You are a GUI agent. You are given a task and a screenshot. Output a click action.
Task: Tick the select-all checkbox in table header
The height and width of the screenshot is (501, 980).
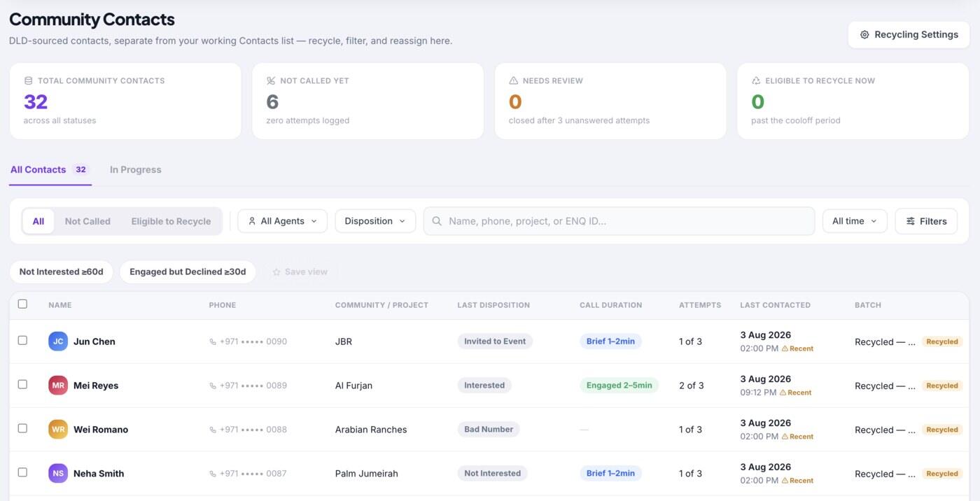[x=22, y=304]
